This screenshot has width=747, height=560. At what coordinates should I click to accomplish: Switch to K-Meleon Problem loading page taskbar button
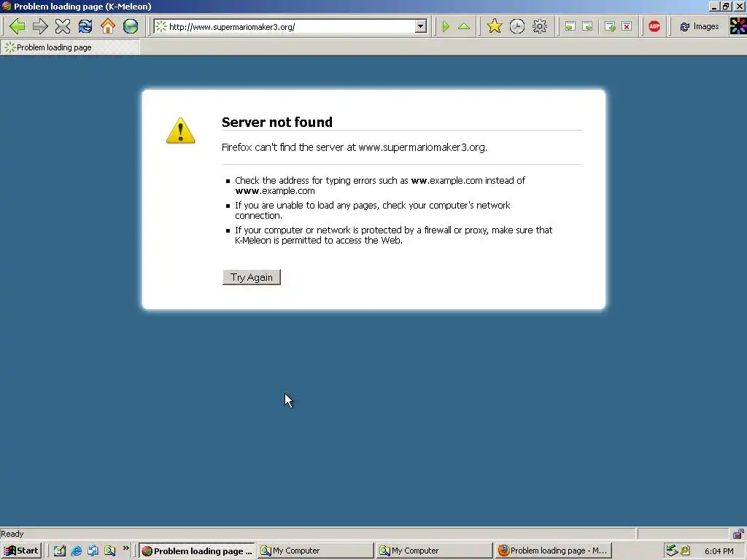pos(197,551)
